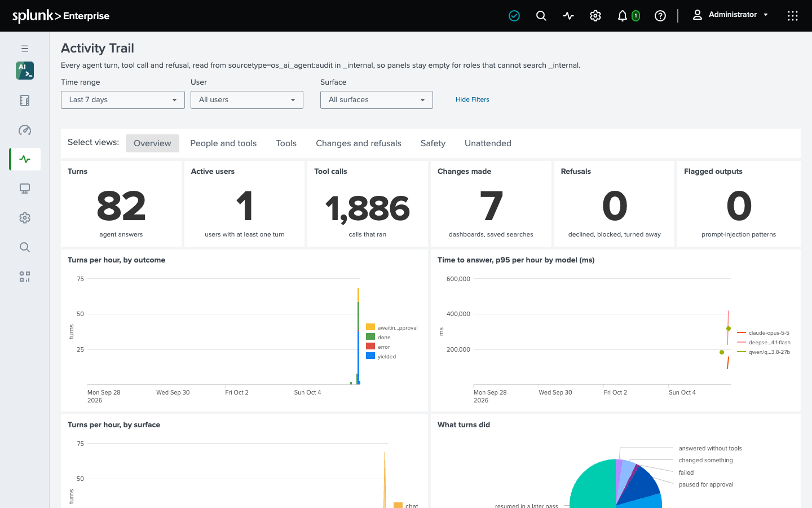Viewport: 812px width, 508px height.
Task: Click the stacked bar in outcome chart
Action: click(x=359, y=336)
